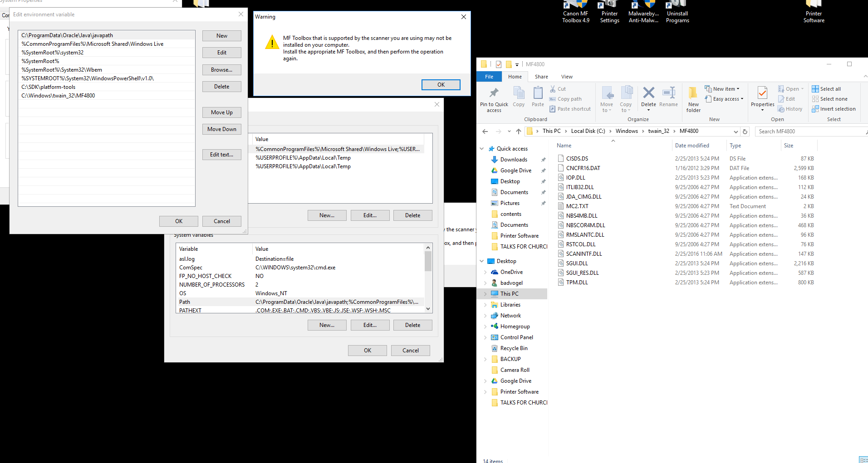The width and height of the screenshot is (868, 463).
Task: Create a New folder using the ribbon icon
Action: coord(693,99)
